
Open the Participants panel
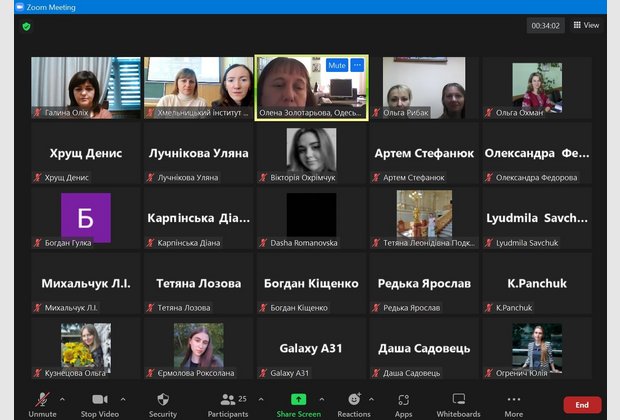[x=228, y=405]
